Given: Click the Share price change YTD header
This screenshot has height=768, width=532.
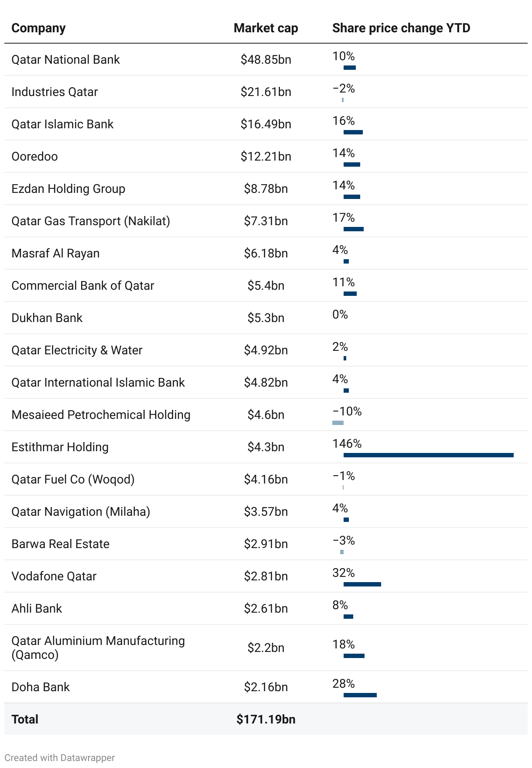Looking at the screenshot, I should pos(401,28).
